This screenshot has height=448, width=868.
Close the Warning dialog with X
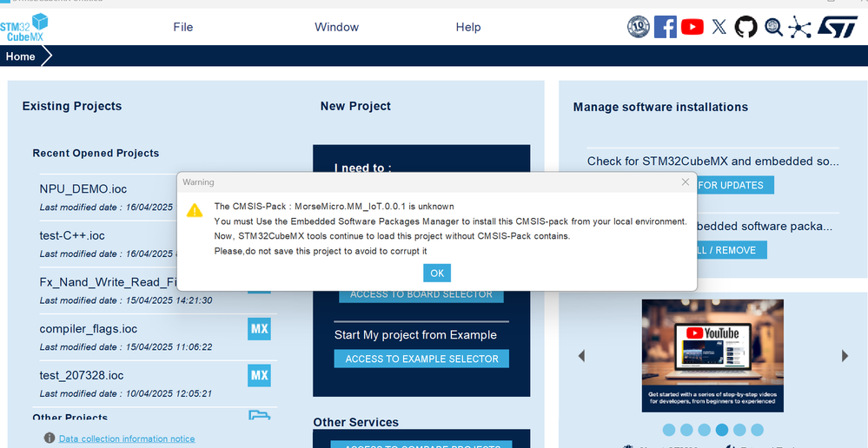point(686,182)
